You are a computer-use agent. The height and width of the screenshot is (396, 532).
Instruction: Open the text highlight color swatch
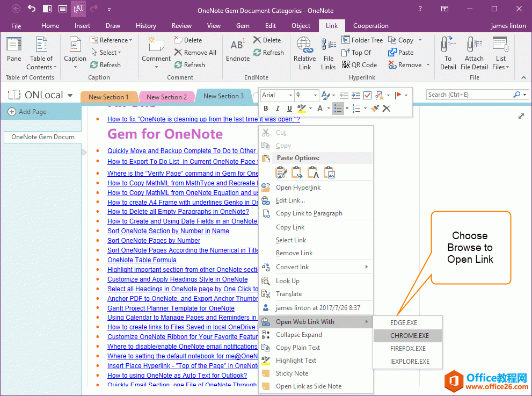(301, 109)
